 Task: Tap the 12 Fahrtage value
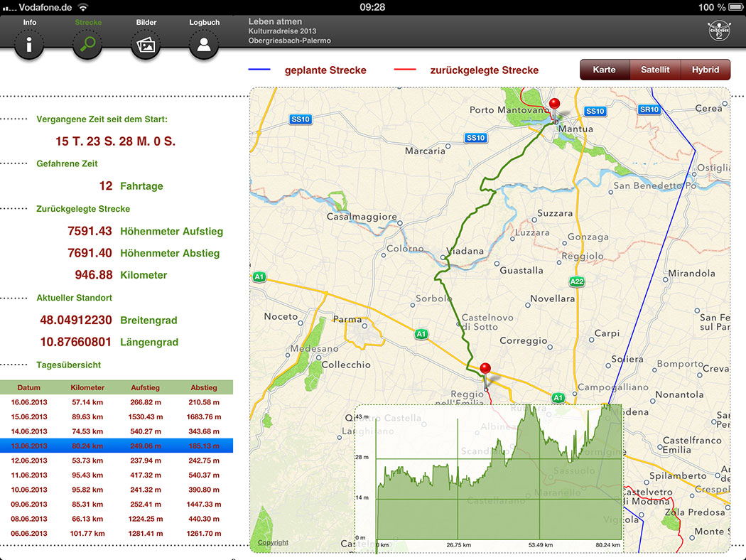[106, 186]
